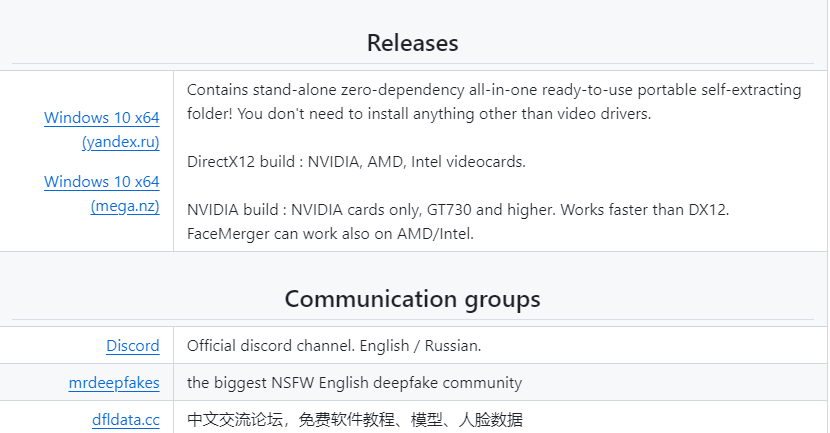
Task: Click the '中文交流论坛' description text
Action: coord(232,420)
